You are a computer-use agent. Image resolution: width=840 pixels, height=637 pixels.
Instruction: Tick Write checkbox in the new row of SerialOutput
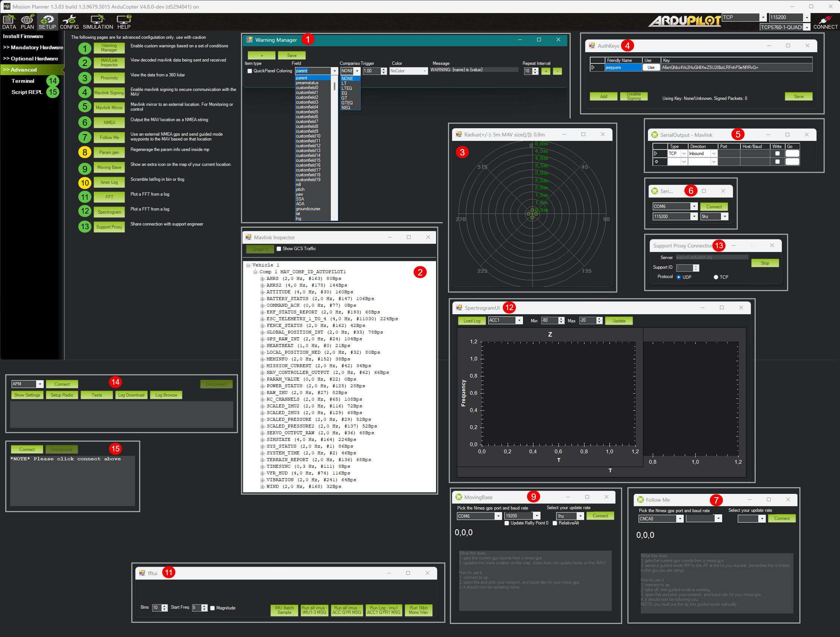(x=777, y=162)
